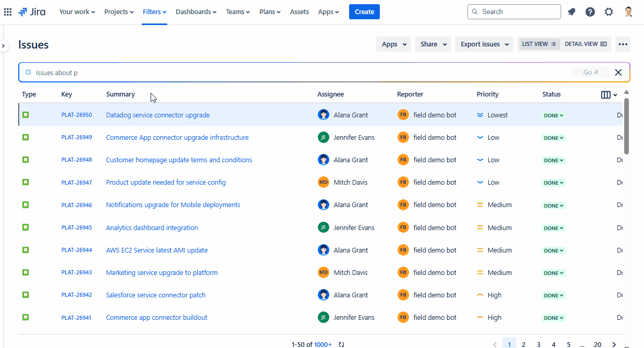Viewport: 644px width, 348px height.
Task: Open the Export issues dropdown
Action: tap(485, 44)
